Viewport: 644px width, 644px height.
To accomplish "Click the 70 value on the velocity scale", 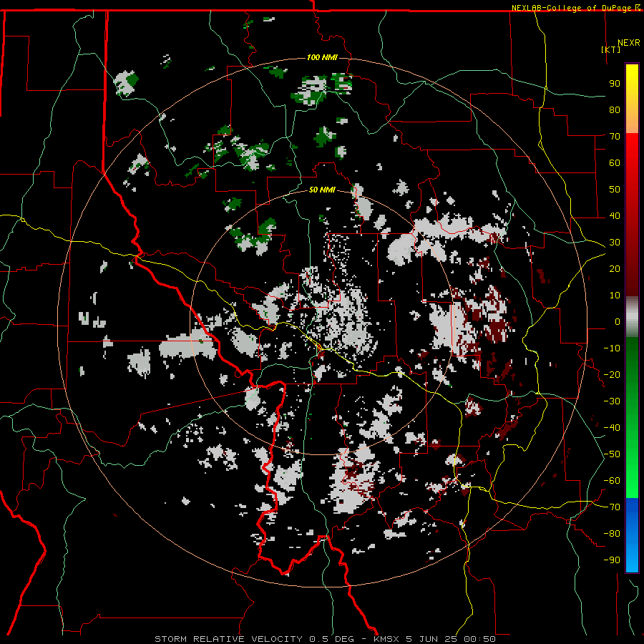I will 615,137.
